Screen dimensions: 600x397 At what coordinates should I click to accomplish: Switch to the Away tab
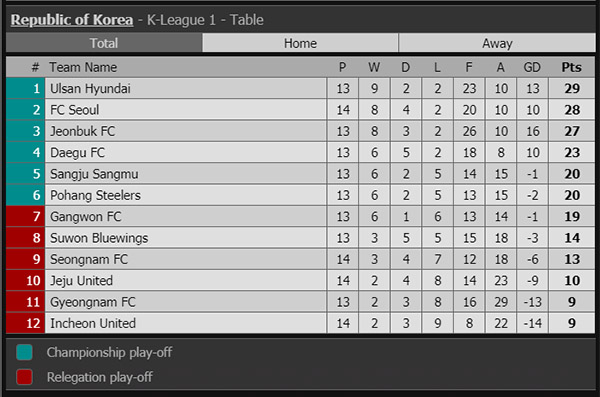(x=497, y=43)
